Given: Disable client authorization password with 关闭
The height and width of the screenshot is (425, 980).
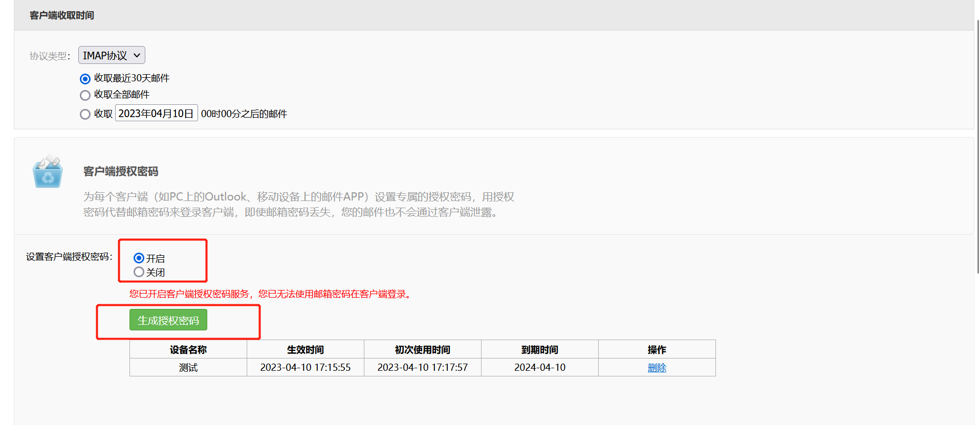Looking at the screenshot, I should (139, 272).
